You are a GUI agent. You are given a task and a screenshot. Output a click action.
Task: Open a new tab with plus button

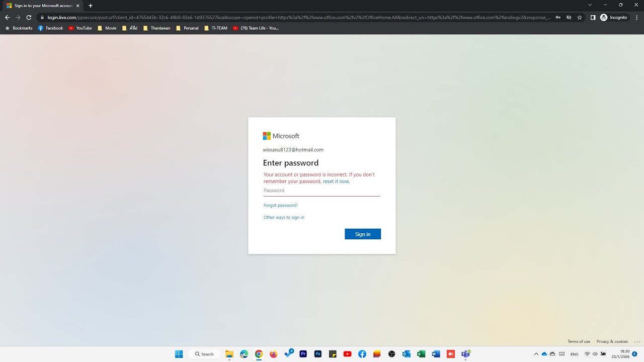[91, 6]
